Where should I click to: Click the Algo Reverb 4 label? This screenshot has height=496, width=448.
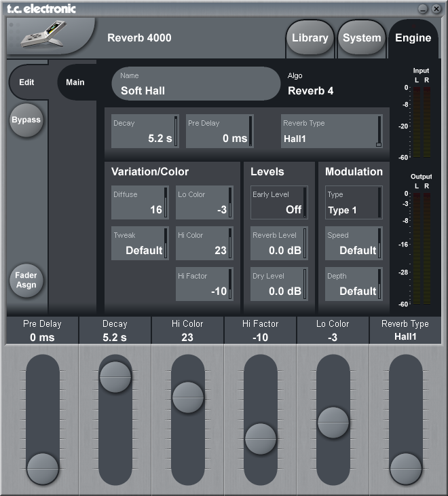tap(311, 84)
